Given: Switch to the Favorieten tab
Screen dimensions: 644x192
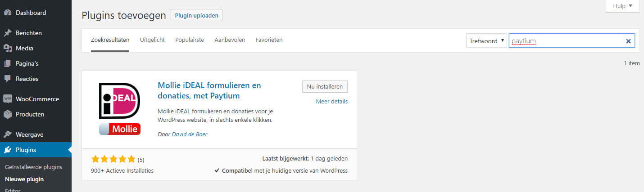Looking at the screenshot, I should pos(269,40).
